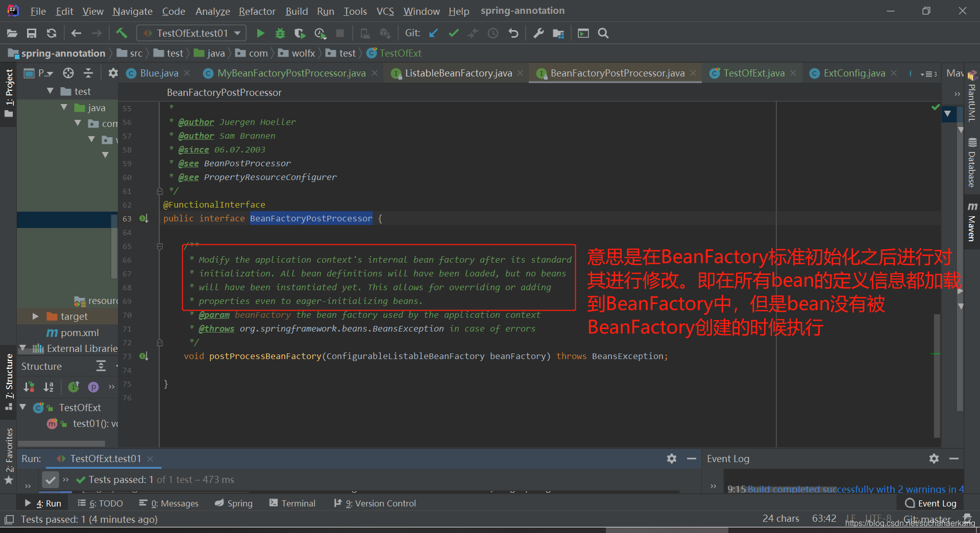This screenshot has width=980, height=533.
Task: Build project with the green hammer icon
Action: 121,33
